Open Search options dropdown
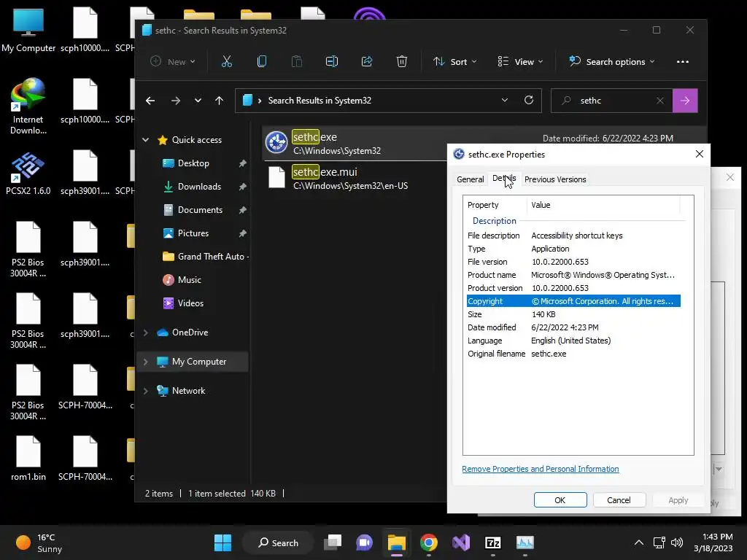 [612, 61]
